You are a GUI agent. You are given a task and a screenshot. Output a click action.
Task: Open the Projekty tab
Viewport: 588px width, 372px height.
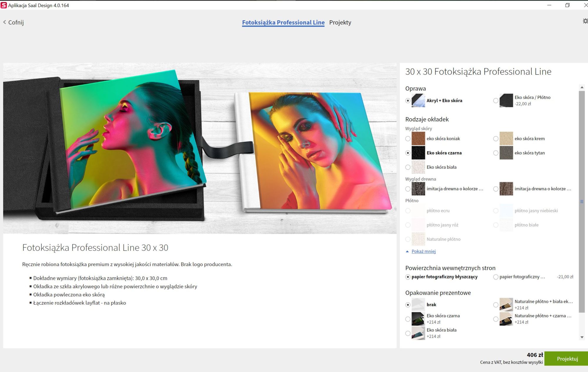click(x=340, y=22)
